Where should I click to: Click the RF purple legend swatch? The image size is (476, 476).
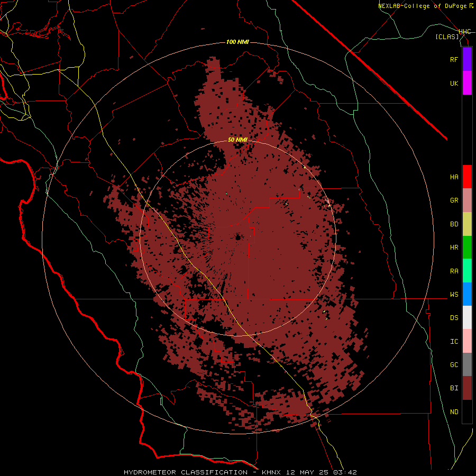click(467, 59)
